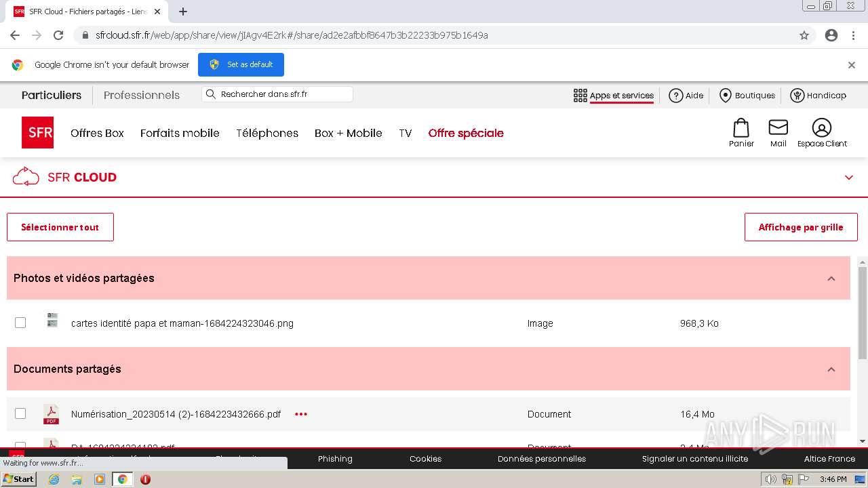
Task: Open Box + Mobile menu
Action: tap(349, 133)
